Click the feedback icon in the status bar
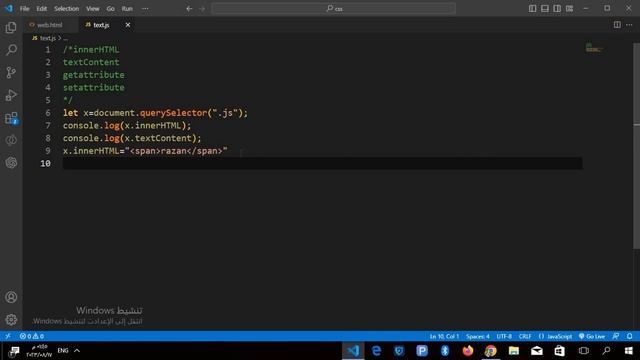This screenshot has width=640, height=360. 616,336
